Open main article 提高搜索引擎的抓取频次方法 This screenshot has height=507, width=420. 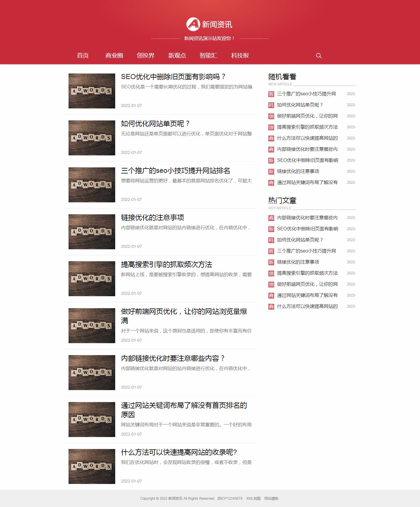click(167, 264)
